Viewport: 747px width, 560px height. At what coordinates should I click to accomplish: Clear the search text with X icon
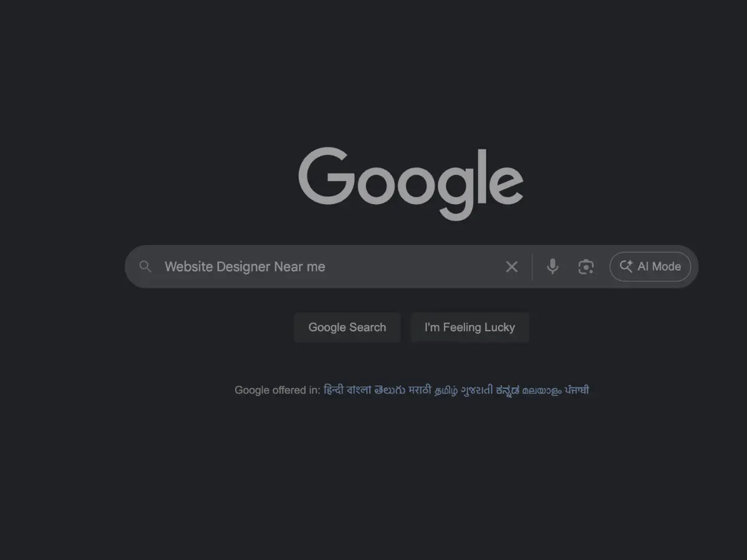click(x=512, y=267)
